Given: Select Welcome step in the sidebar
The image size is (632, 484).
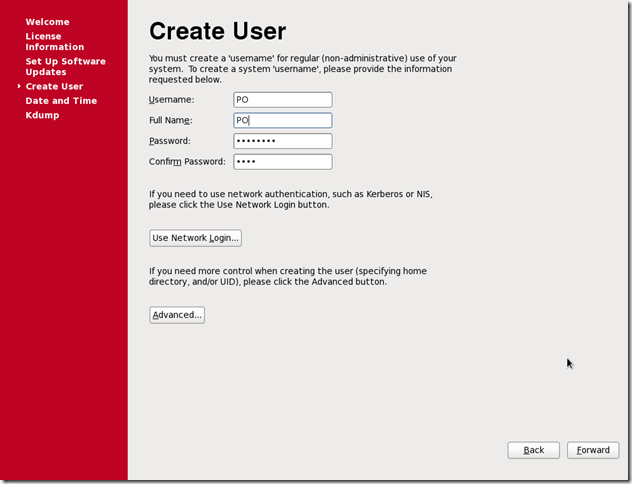Looking at the screenshot, I should coord(47,22).
